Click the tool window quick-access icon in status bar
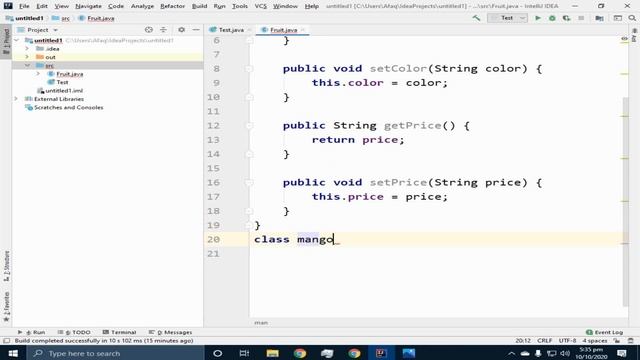This screenshot has width=640, height=360. click(x=6, y=341)
